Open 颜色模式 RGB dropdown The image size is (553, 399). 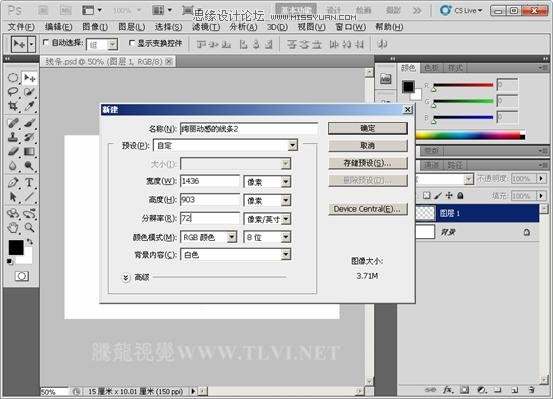[231, 237]
